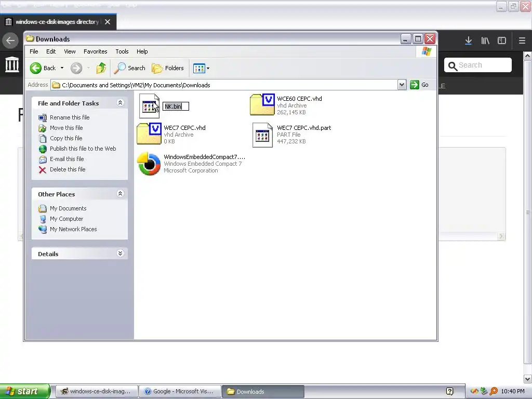Image resolution: width=532 pixels, height=399 pixels.
Task: Click the Go button
Action: [419, 85]
